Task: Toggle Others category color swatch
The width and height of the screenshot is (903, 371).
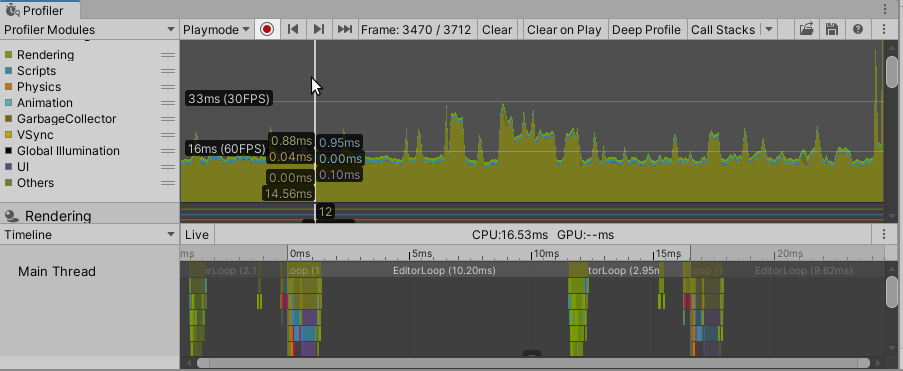Action: (x=8, y=183)
